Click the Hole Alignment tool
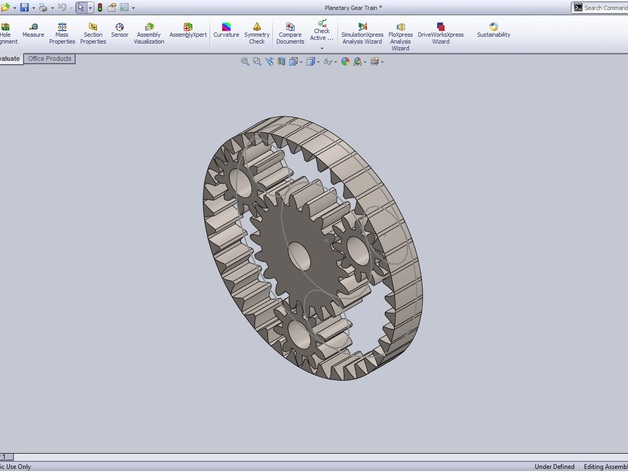 coord(7,34)
